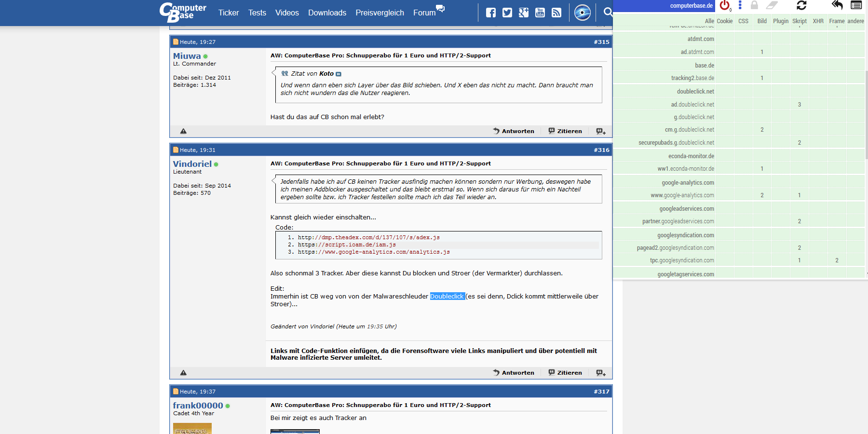The width and height of the screenshot is (868, 434).
Task: Click the attached thumbnail in frank00000's post
Action: [x=295, y=432]
